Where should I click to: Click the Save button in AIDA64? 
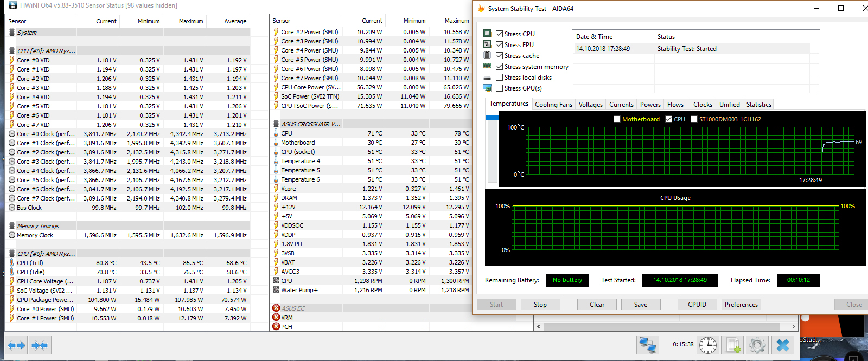coord(641,305)
